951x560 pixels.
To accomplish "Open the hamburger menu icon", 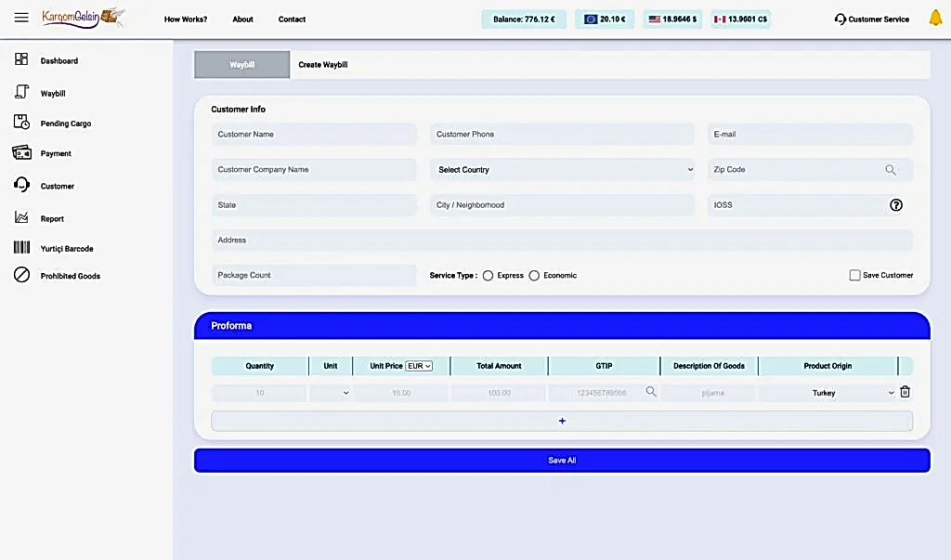I will (21, 18).
